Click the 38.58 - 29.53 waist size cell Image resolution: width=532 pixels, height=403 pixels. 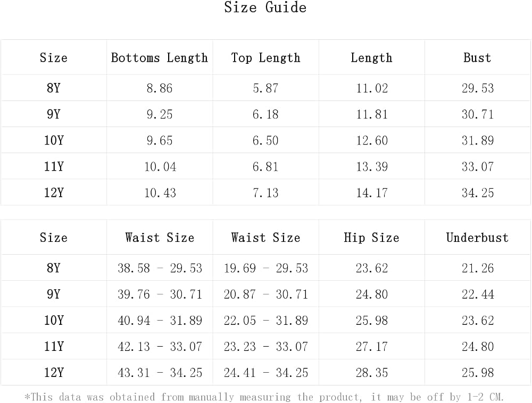pos(160,268)
